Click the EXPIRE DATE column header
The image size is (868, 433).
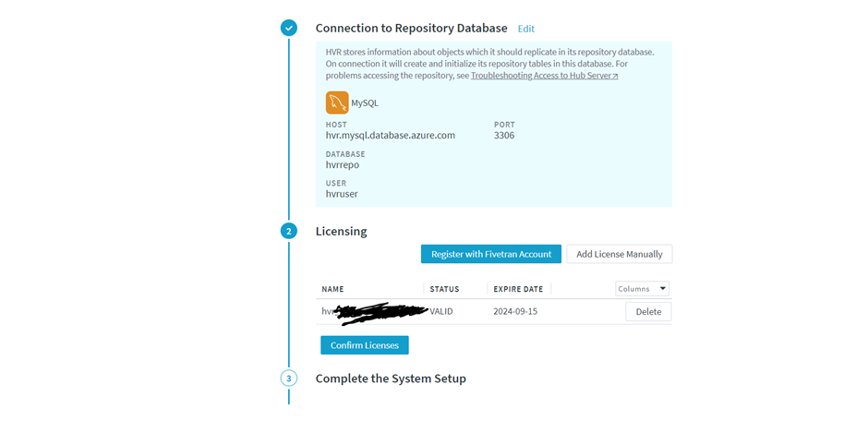(x=518, y=289)
